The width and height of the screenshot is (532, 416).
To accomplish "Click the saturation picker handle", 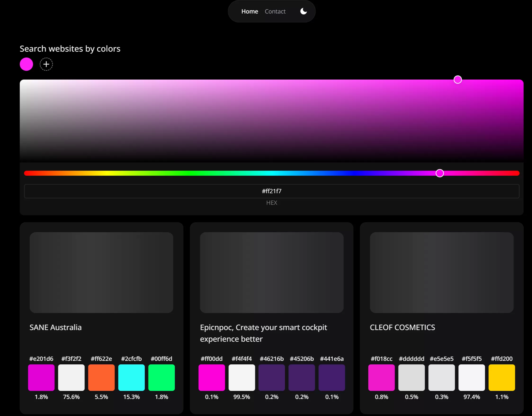I will tap(457, 80).
